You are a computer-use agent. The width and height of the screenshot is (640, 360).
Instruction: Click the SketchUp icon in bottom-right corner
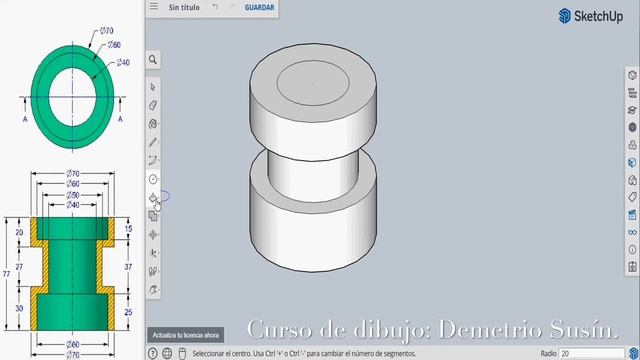(634, 353)
